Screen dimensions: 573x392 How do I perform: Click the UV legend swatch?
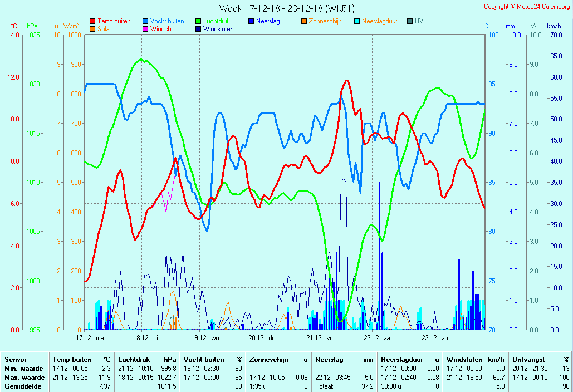point(410,22)
